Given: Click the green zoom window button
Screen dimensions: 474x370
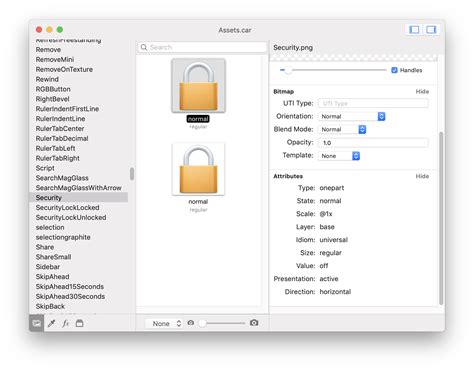Looking at the screenshot, I should pos(60,30).
